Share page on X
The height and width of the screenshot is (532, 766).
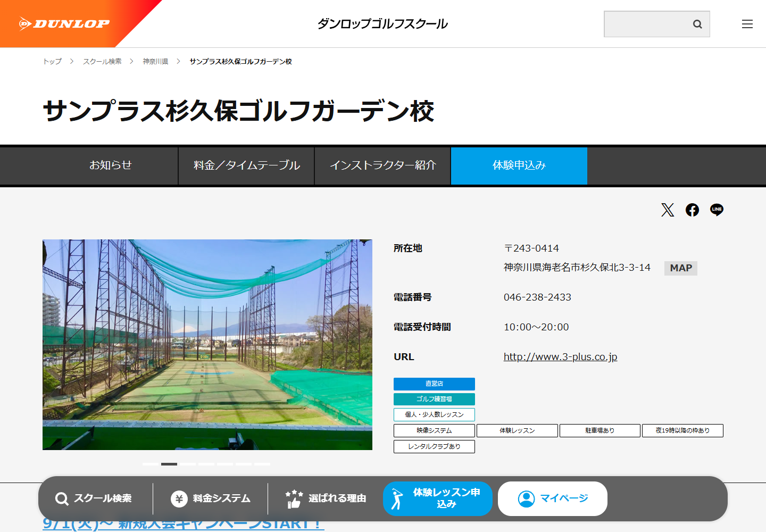[668, 210]
